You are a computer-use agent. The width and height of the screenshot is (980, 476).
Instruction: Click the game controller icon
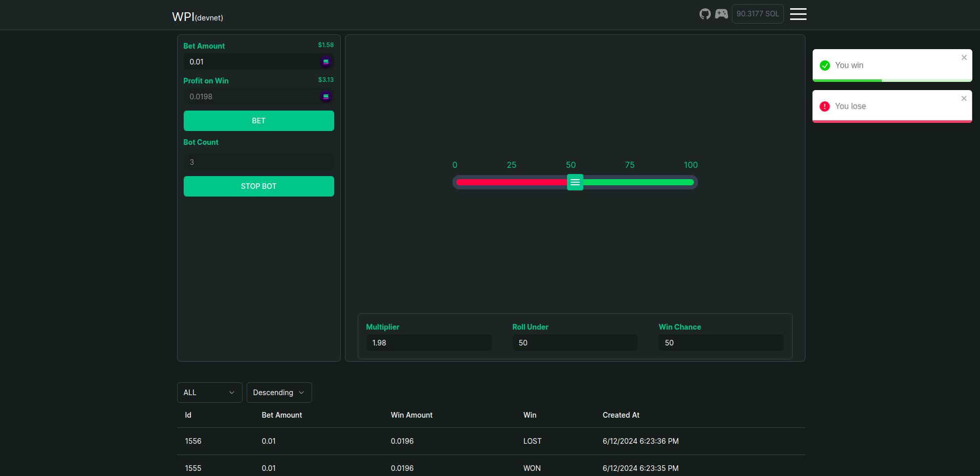(722, 14)
